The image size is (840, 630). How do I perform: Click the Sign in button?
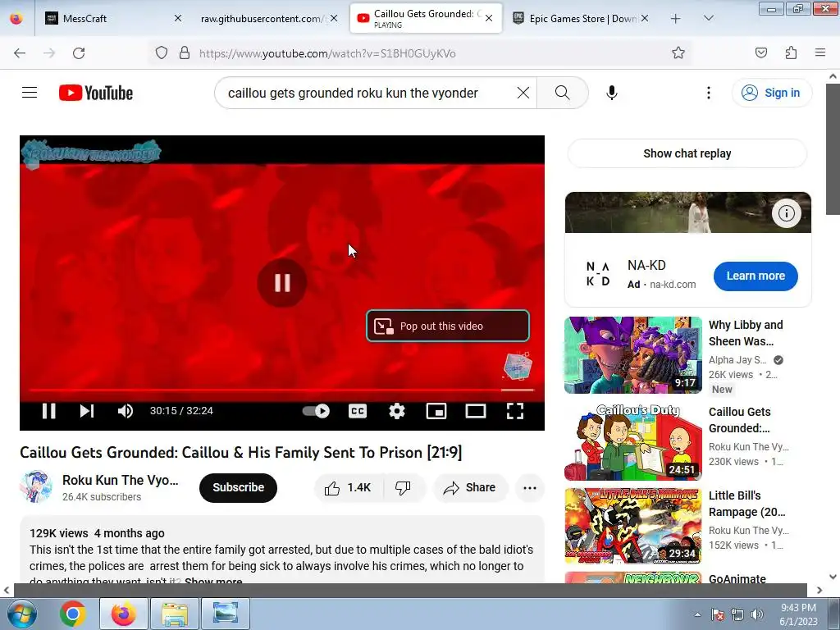tap(771, 93)
